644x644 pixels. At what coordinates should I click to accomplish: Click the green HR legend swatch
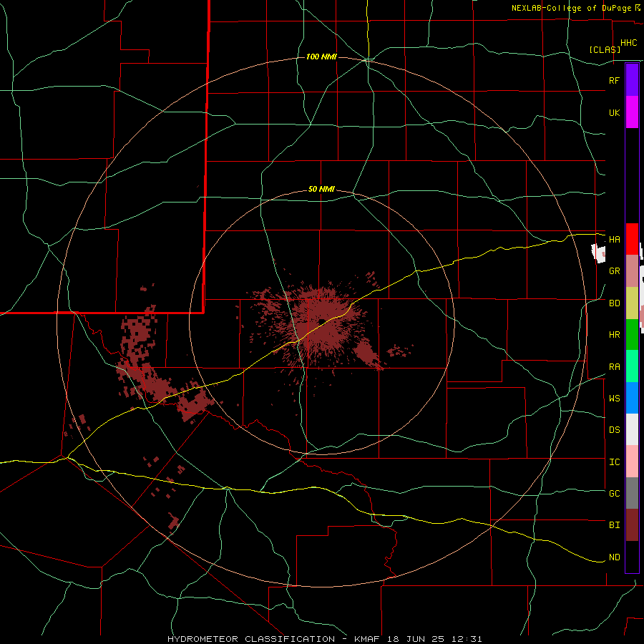click(x=632, y=335)
